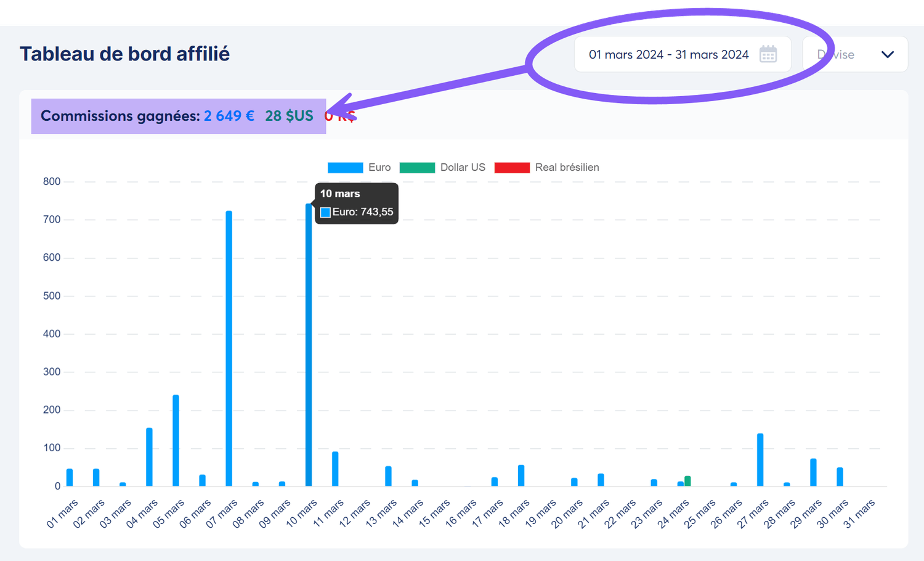924x561 pixels.
Task: Click the 01 mars Euro bar
Action: coord(70,478)
